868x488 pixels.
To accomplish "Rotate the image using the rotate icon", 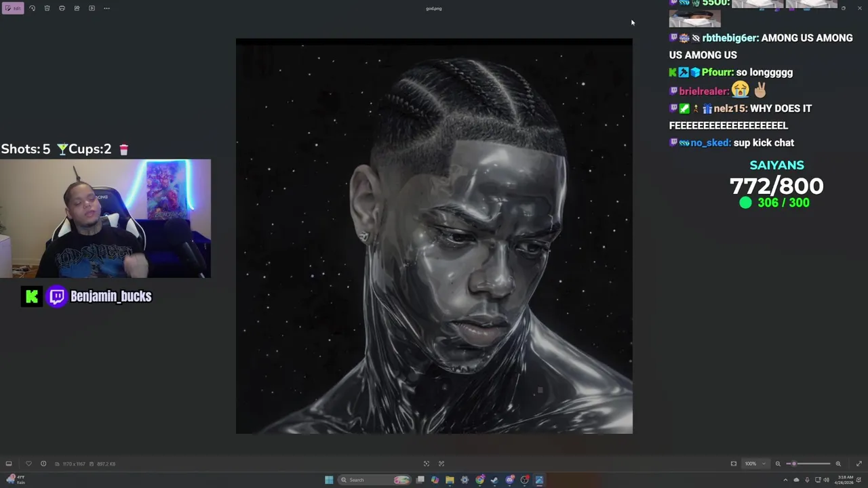I will click(32, 8).
